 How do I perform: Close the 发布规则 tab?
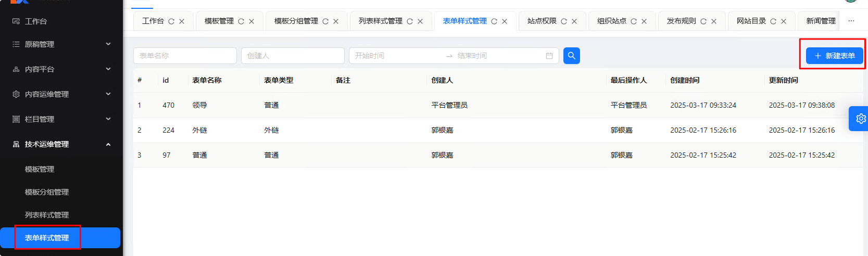point(714,21)
